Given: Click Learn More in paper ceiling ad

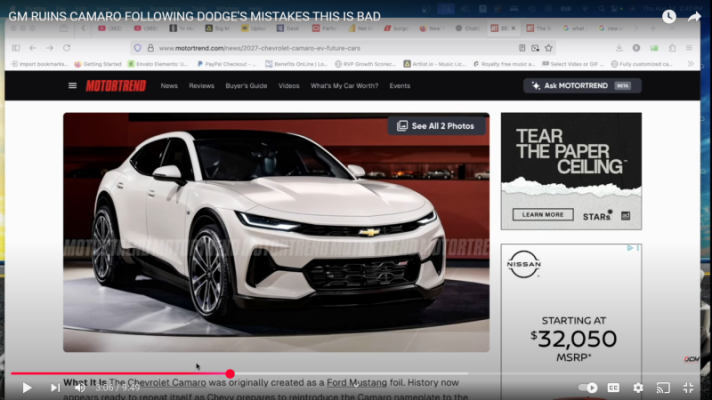Looking at the screenshot, I should click(x=544, y=214).
